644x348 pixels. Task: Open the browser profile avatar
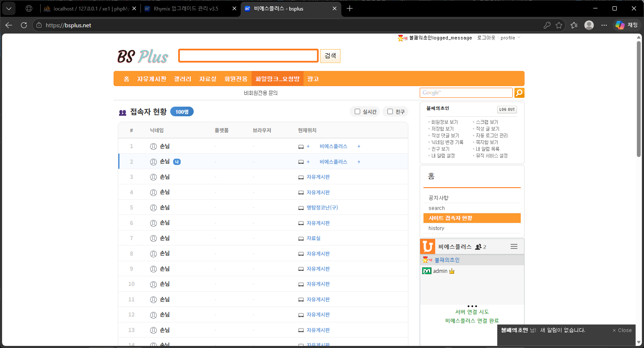[589, 25]
